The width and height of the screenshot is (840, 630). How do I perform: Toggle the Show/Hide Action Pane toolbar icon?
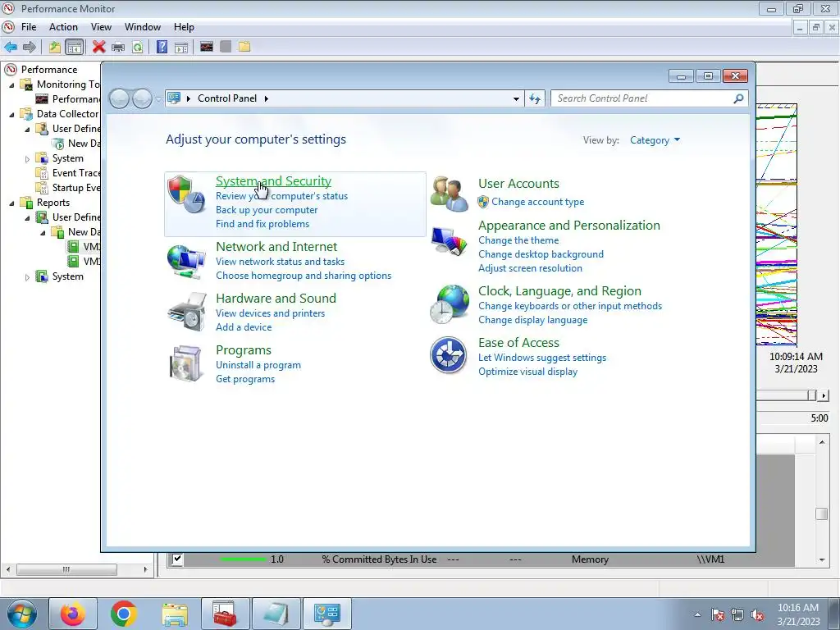tap(181, 47)
